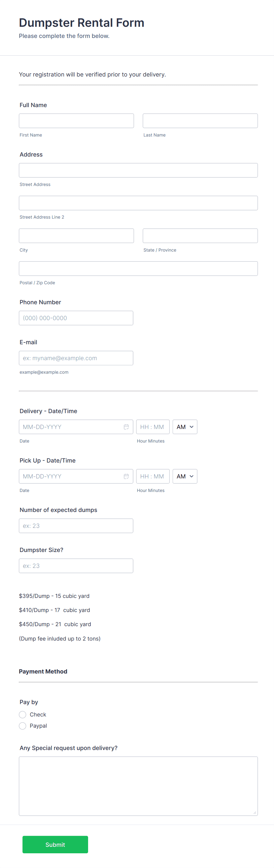Focus the E-mail input field
The image size is (274, 868).
click(x=76, y=358)
